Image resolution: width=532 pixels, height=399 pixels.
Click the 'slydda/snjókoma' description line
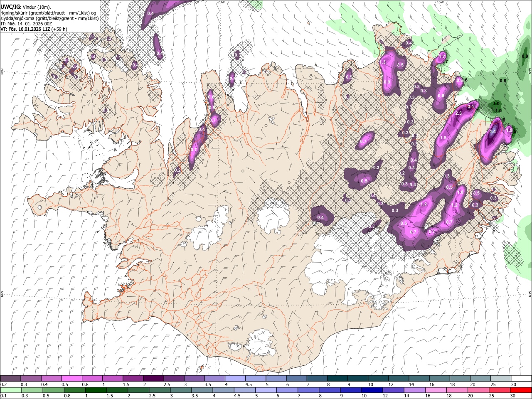pyautogui.click(x=49, y=18)
